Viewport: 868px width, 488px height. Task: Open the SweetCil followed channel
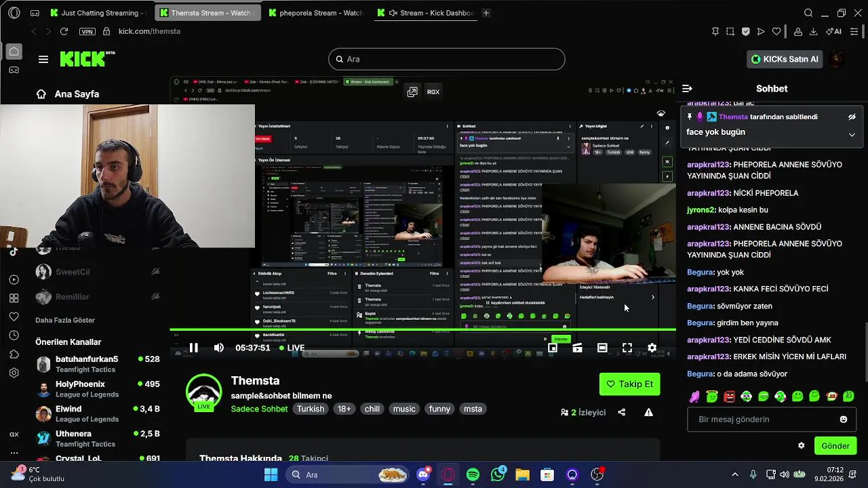98,272
